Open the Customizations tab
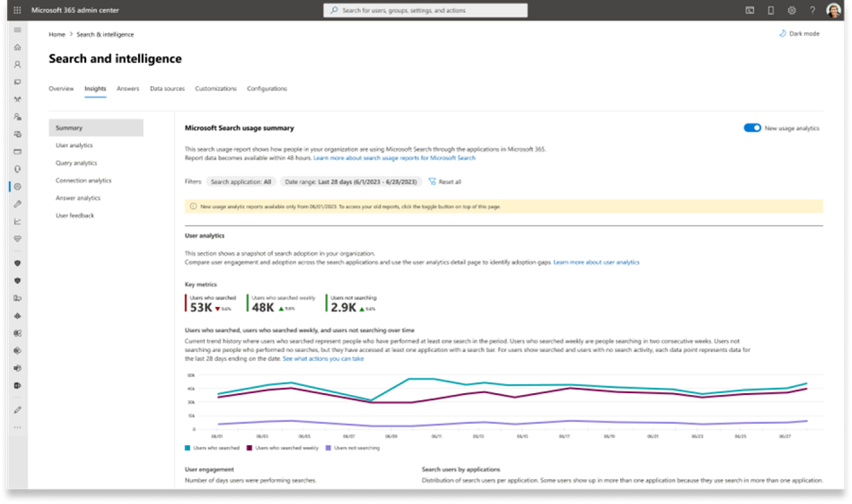This screenshot has height=504, width=852. [x=216, y=89]
